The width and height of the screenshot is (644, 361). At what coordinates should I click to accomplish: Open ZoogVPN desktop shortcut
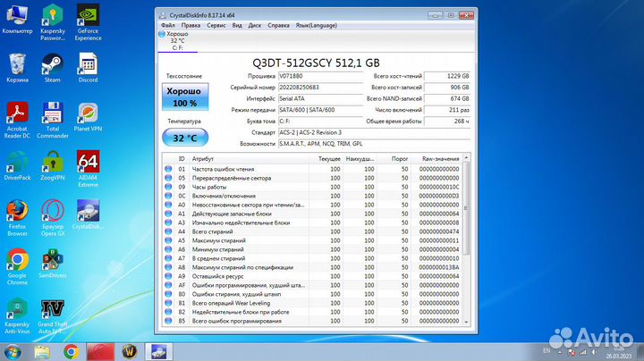click(x=53, y=165)
